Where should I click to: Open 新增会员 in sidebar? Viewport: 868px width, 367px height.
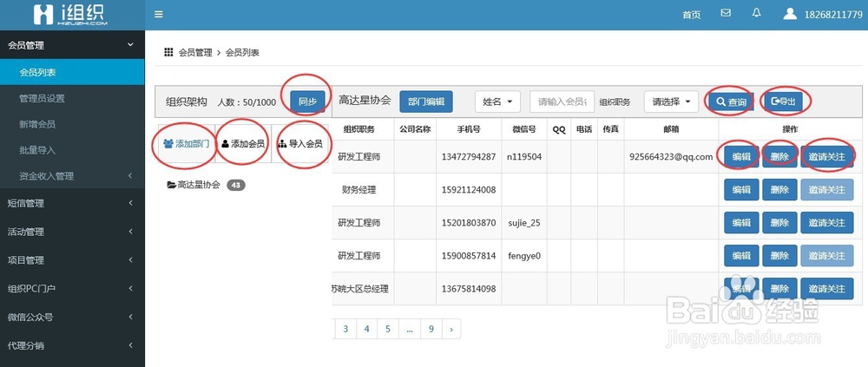(x=72, y=124)
